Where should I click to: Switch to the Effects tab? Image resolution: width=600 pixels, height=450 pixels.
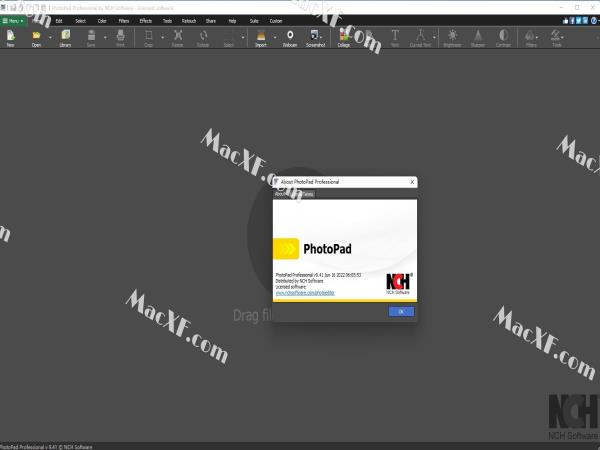click(145, 21)
